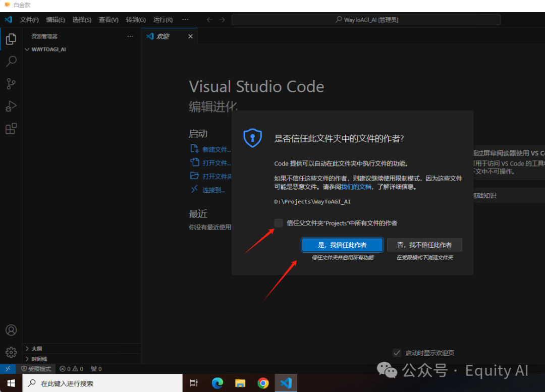Open the Run and Debug view

[11, 106]
